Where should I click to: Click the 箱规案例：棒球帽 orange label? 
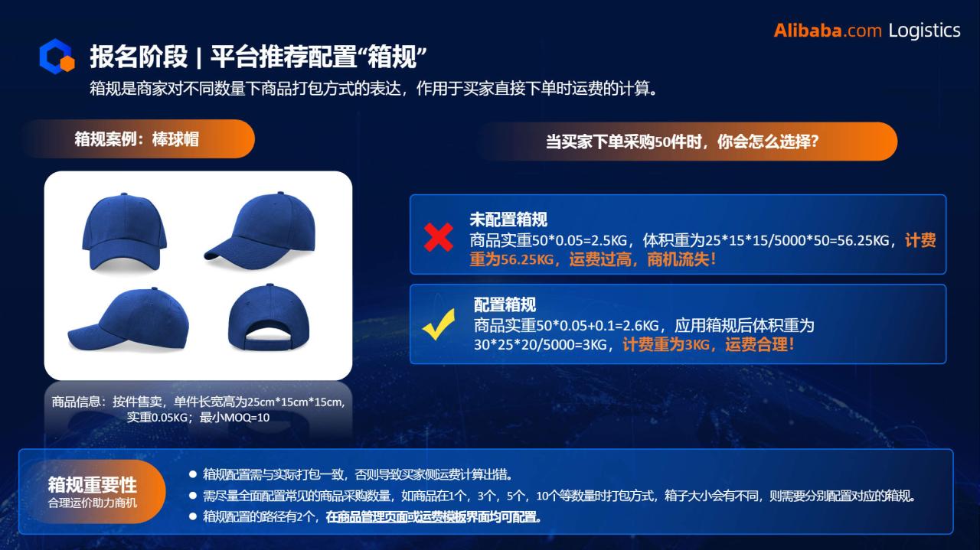[138, 139]
